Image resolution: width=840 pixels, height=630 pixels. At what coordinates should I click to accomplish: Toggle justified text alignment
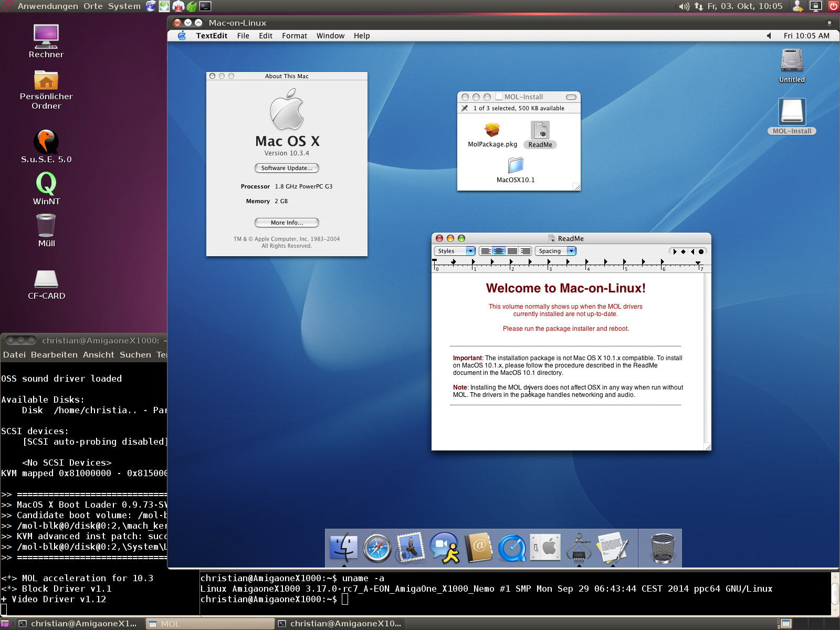[512, 251]
